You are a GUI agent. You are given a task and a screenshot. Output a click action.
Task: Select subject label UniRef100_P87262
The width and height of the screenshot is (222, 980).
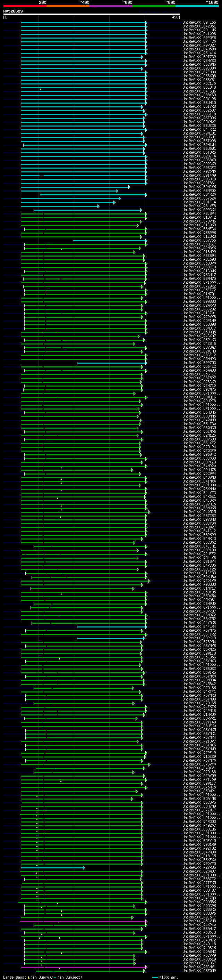pyautogui.click(x=199, y=516)
